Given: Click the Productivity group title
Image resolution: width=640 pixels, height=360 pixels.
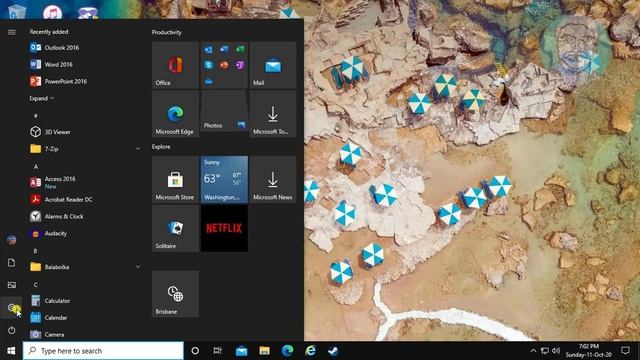Looking at the screenshot, I should pos(167,32).
